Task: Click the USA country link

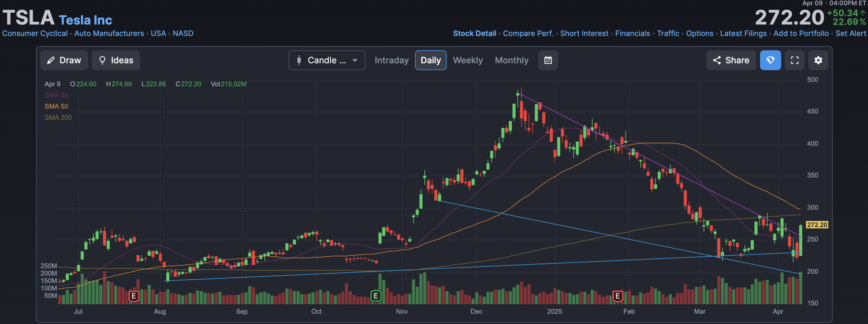Action: (x=158, y=34)
